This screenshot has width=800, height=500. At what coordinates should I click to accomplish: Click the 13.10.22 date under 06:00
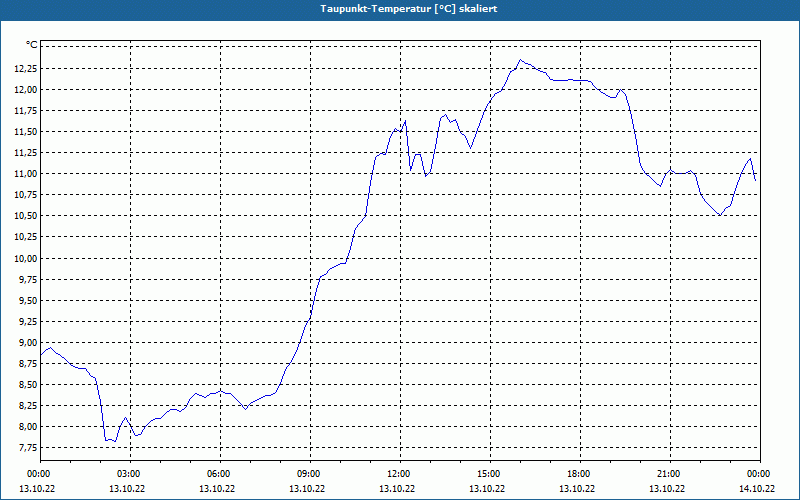tap(217, 488)
